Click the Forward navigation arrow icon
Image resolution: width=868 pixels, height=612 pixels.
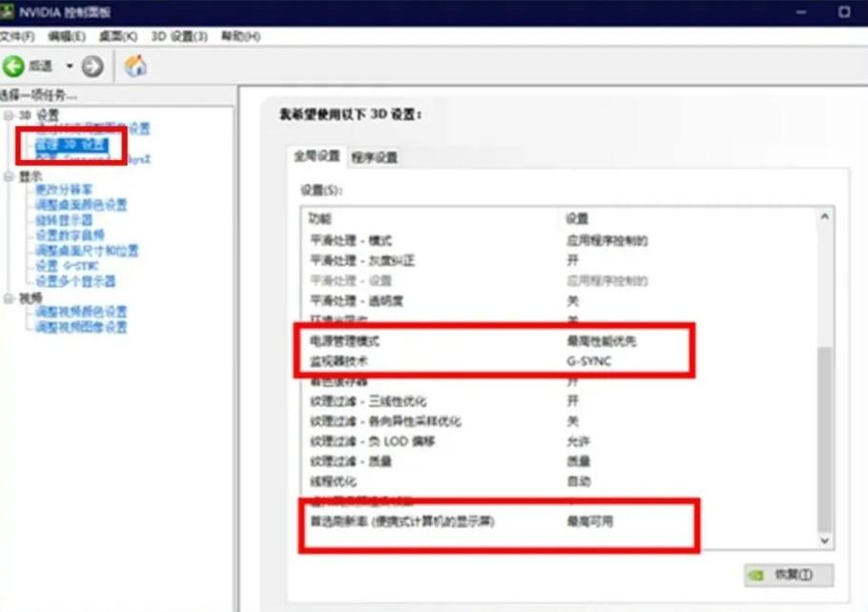(91, 66)
